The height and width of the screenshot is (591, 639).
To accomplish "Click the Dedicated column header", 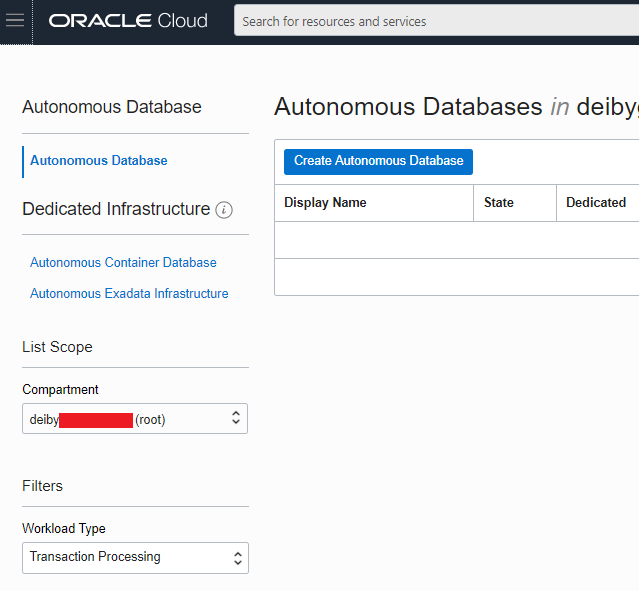I will (x=595, y=202).
